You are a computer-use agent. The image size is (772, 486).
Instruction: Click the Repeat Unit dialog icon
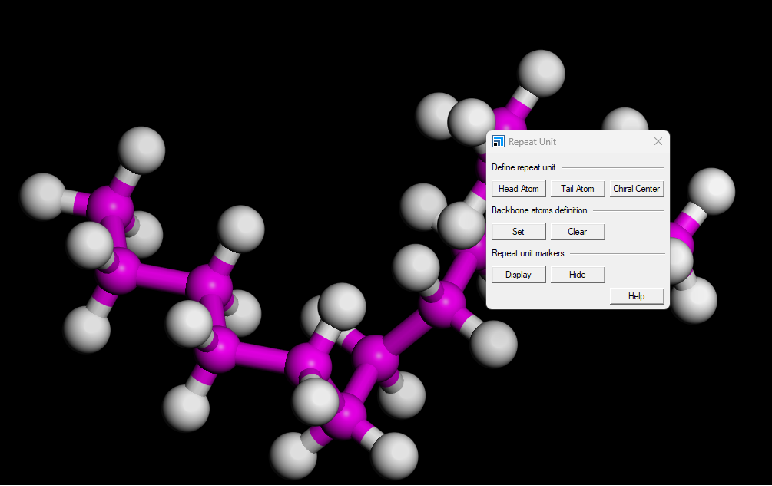[x=499, y=142]
